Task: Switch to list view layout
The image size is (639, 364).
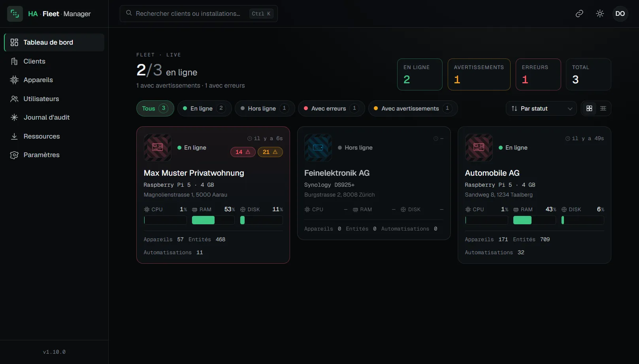Action: (603, 109)
